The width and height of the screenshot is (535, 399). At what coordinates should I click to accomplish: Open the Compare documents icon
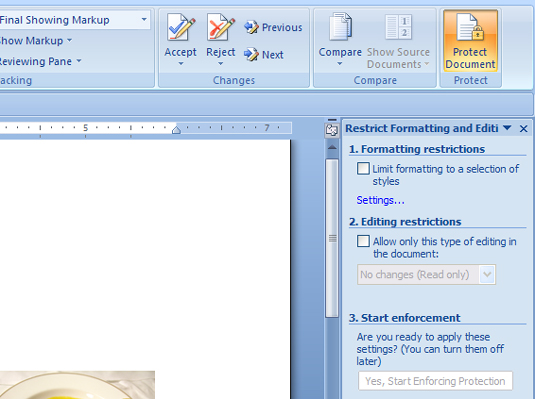click(340, 27)
